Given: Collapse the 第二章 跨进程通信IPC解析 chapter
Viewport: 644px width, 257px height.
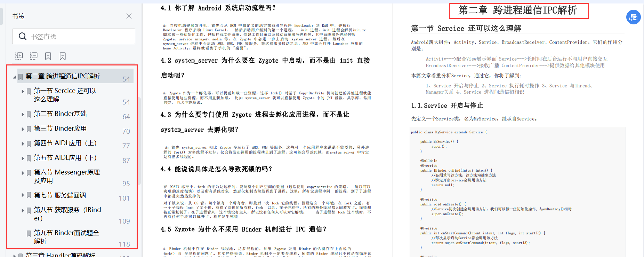Looking at the screenshot, I should [x=14, y=77].
